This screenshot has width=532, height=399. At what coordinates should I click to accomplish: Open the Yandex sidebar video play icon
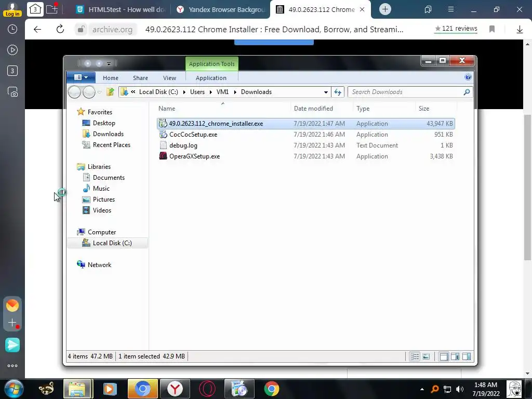[x=12, y=50]
